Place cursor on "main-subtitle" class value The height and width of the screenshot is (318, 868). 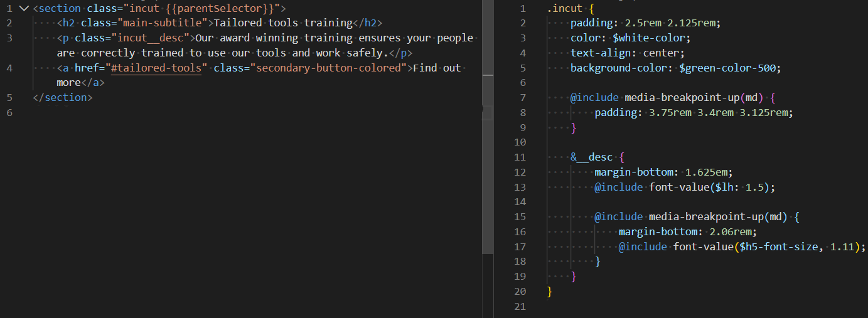pyautogui.click(x=163, y=23)
